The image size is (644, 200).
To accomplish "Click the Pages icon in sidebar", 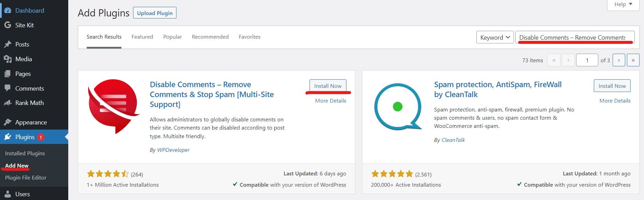I will point(8,74).
